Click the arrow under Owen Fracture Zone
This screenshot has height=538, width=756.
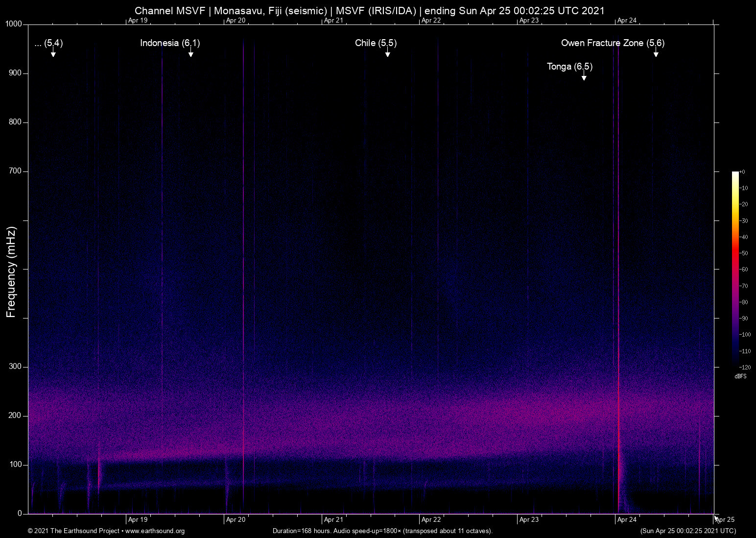pyautogui.click(x=656, y=54)
